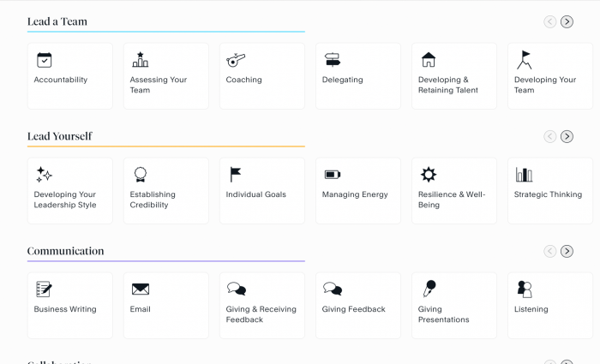Click the Individual Goals flag icon
600x364 pixels.
pyautogui.click(x=236, y=175)
